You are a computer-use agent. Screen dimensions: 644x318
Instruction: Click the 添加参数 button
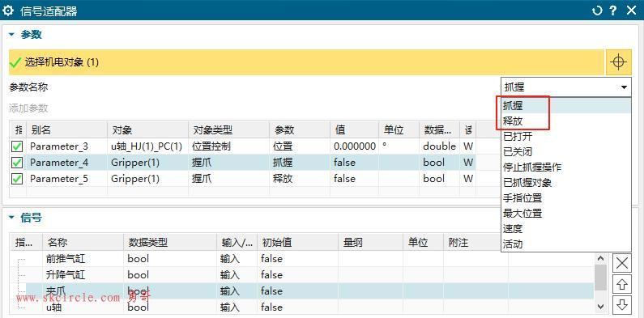pyautogui.click(x=28, y=108)
